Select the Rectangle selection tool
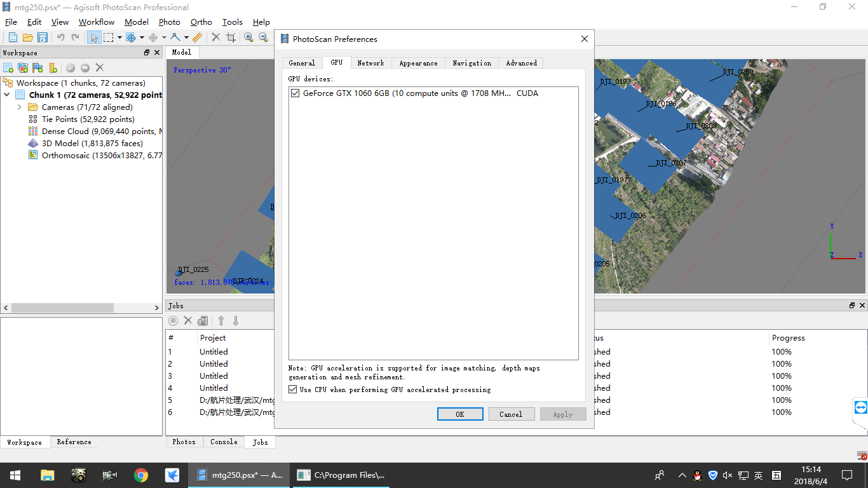868x488 pixels. 109,37
